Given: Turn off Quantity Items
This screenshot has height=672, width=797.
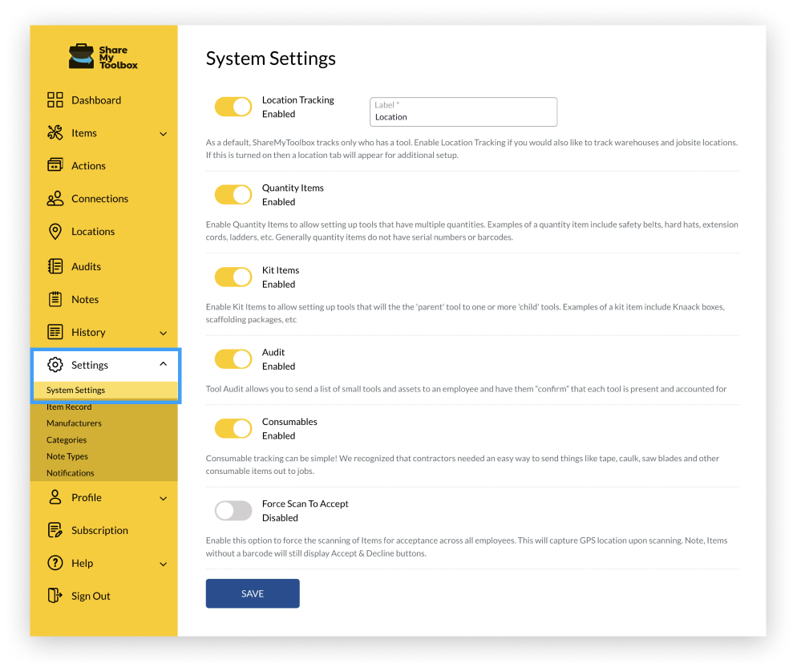Looking at the screenshot, I should pyautogui.click(x=233, y=194).
